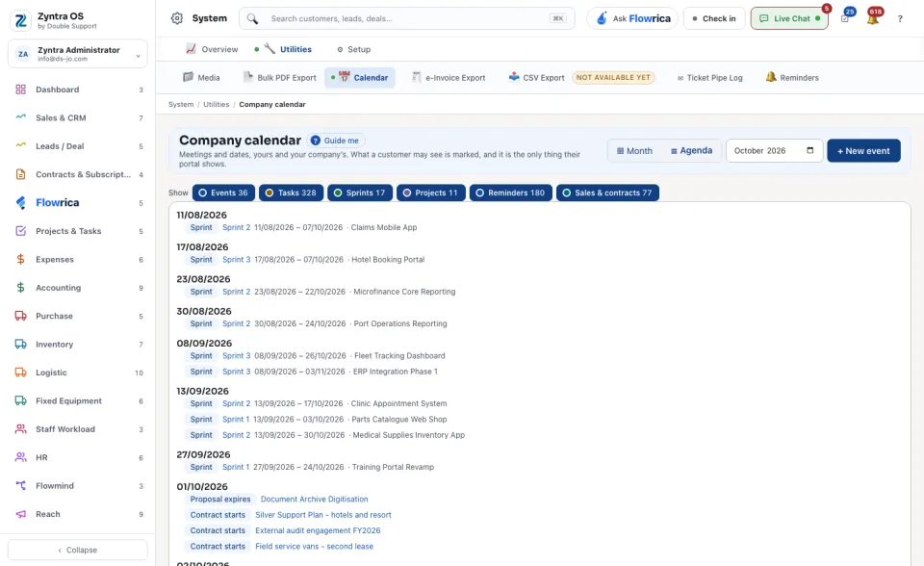Open the Inventory truck icon
The width and height of the screenshot is (924, 566).
(20, 345)
